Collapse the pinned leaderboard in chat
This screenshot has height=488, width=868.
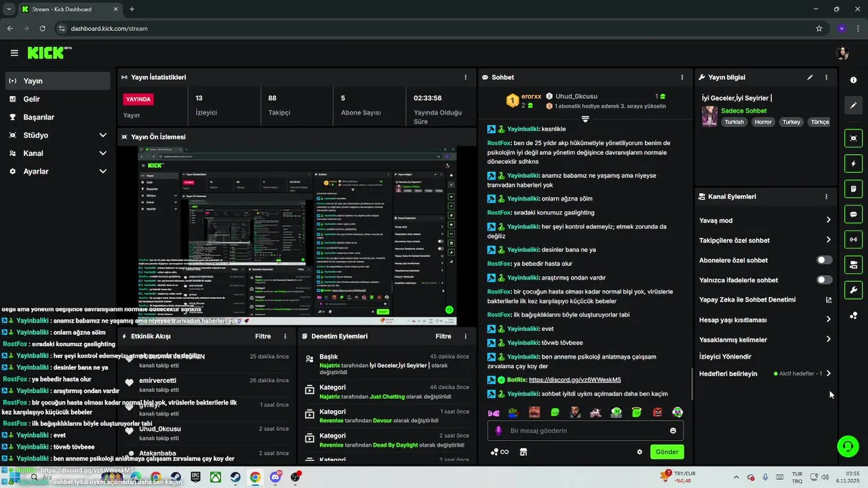(x=585, y=119)
